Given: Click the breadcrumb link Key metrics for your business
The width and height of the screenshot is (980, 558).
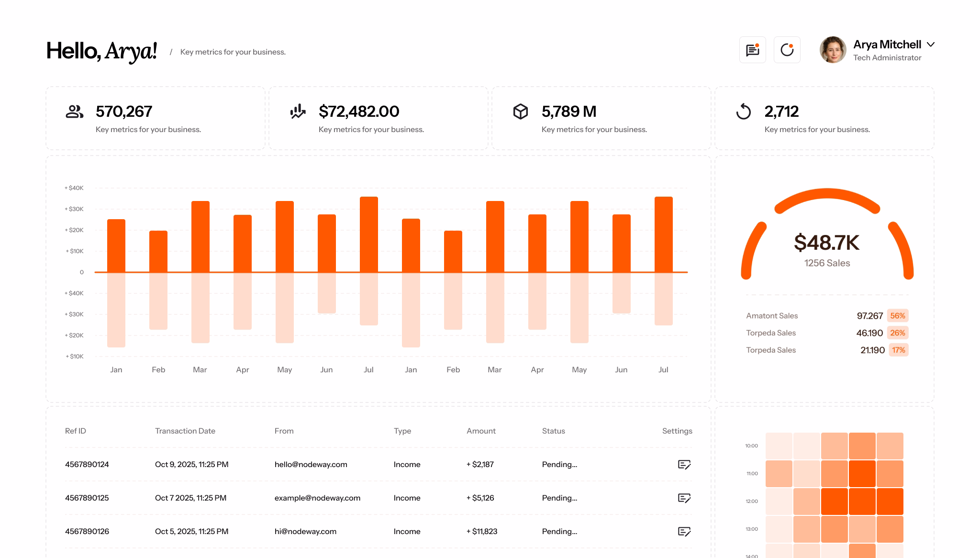Looking at the screenshot, I should pos(232,51).
